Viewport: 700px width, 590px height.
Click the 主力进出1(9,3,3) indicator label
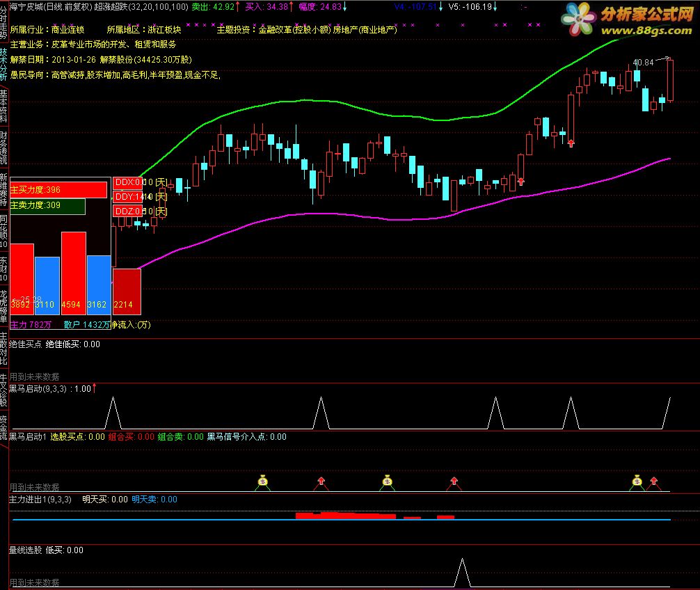coord(40,499)
